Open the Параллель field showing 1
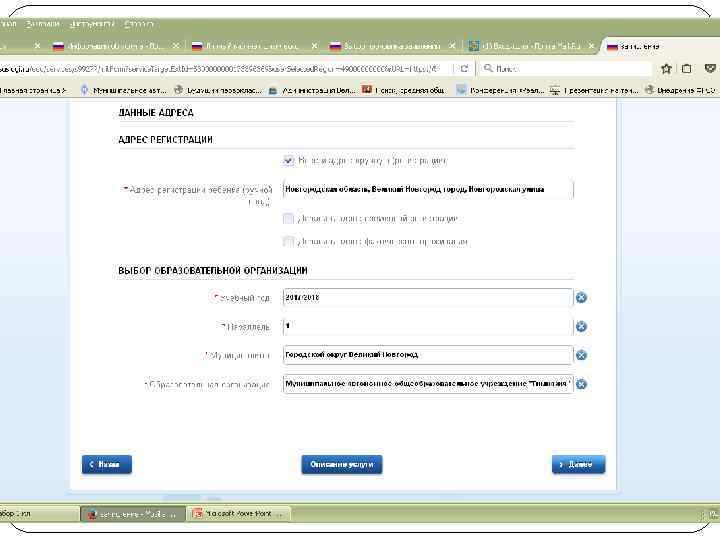This screenshot has height=540, width=720. coord(428,326)
